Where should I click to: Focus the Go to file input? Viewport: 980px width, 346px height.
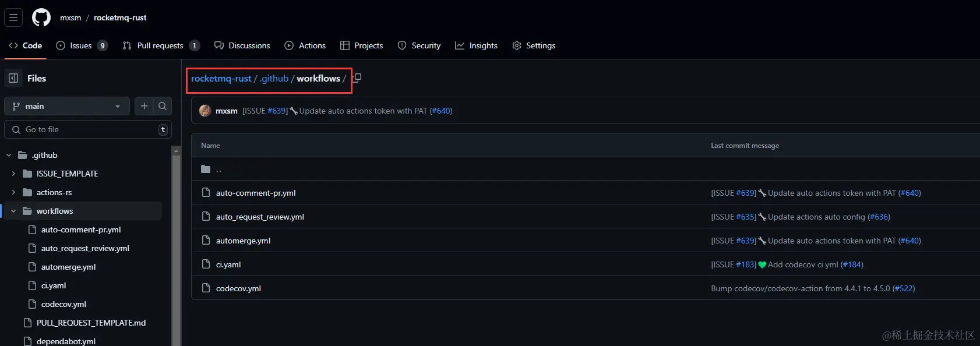[88, 129]
